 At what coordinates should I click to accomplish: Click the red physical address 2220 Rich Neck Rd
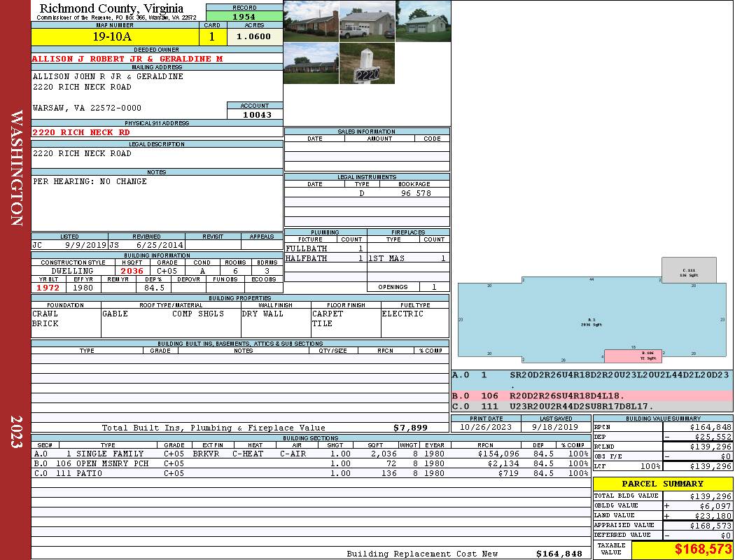[82, 132]
